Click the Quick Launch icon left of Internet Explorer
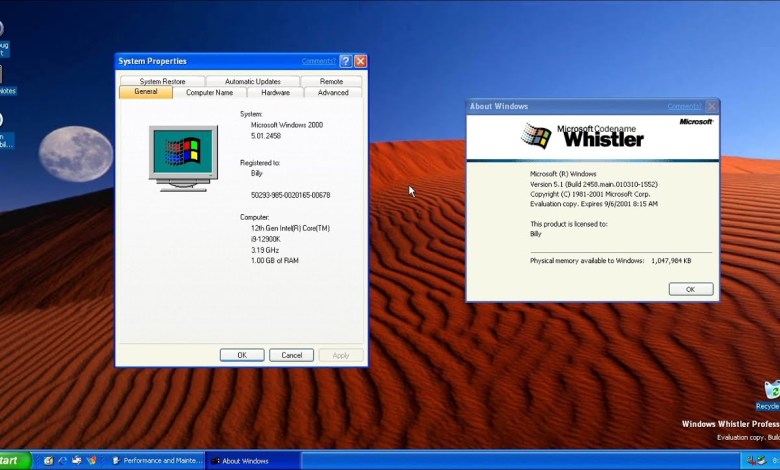The height and width of the screenshot is (470, 780). coord(48,461)
